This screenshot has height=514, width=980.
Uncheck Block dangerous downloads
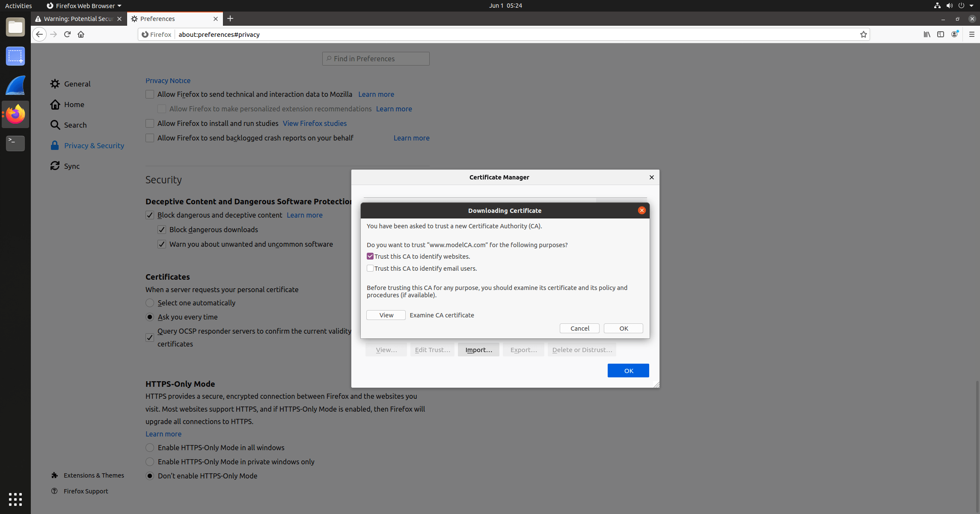tap(162, 230)
